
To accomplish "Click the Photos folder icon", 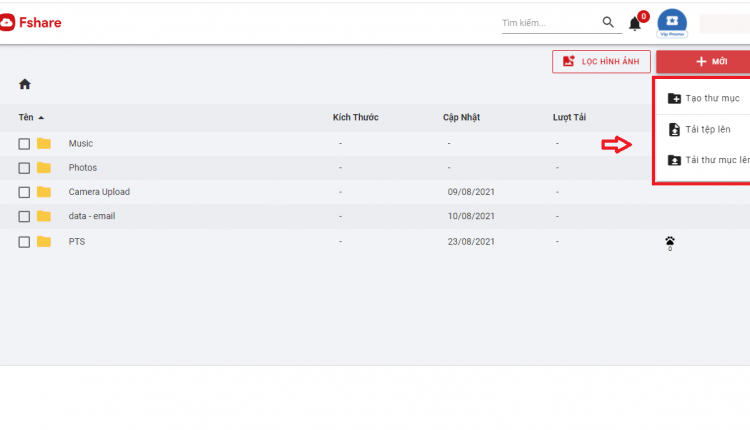I will [x=44, y=167].
